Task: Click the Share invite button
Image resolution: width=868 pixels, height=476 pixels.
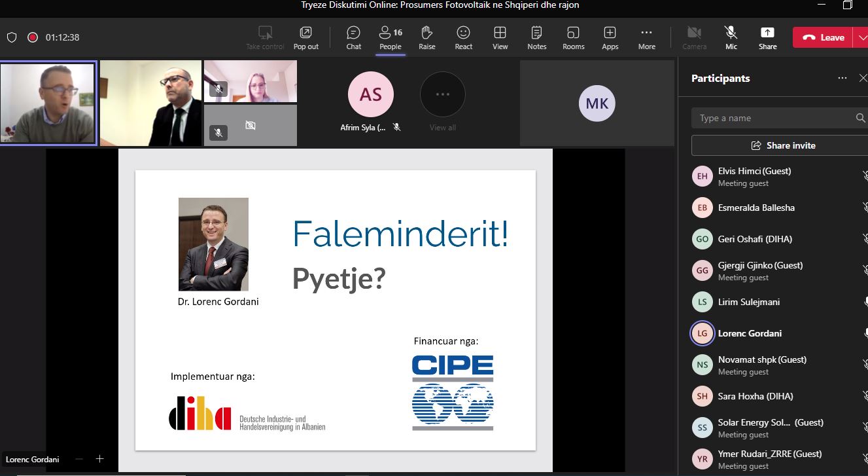Action: (x=782, y=145)
